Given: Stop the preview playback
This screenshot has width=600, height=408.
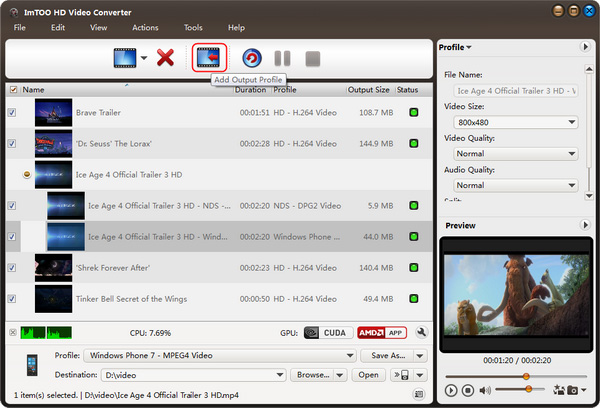Looking at the screenshot, I should tap(468, 390).
